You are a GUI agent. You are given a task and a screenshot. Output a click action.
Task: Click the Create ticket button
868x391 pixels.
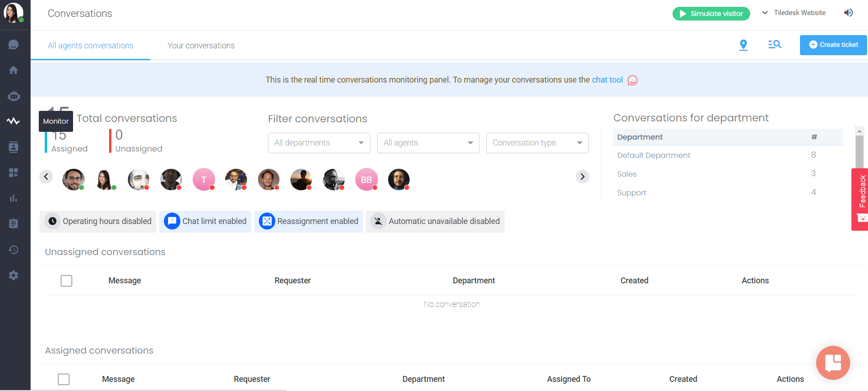pyautogui.click(x=833, y=45)
